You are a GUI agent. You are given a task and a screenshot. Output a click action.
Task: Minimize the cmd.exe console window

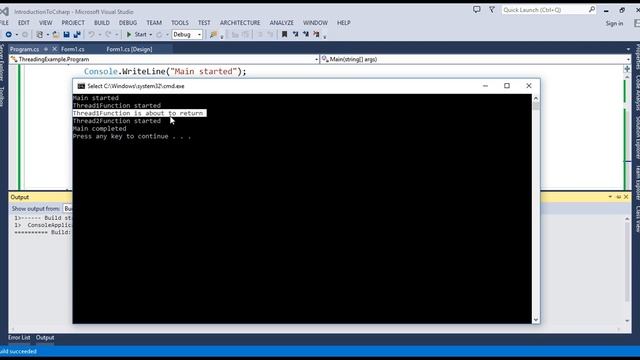coord(485,86)
